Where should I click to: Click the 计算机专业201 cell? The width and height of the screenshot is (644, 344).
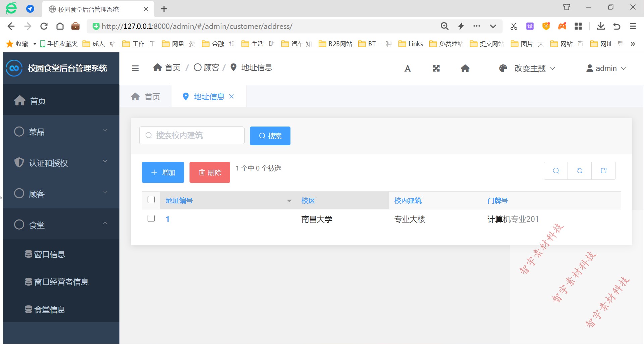pos(513,219)
